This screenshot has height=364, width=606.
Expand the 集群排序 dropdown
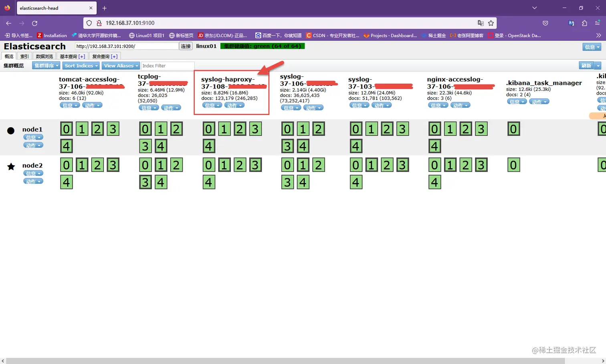pos(46,66)
